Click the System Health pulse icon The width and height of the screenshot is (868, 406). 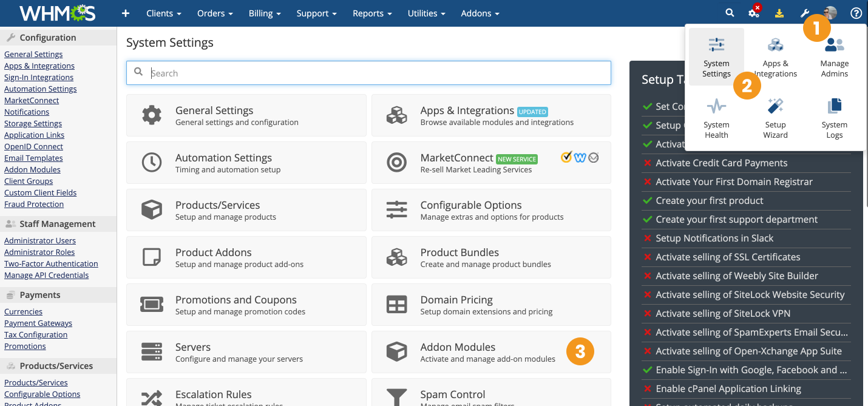(x=716, y=106)
